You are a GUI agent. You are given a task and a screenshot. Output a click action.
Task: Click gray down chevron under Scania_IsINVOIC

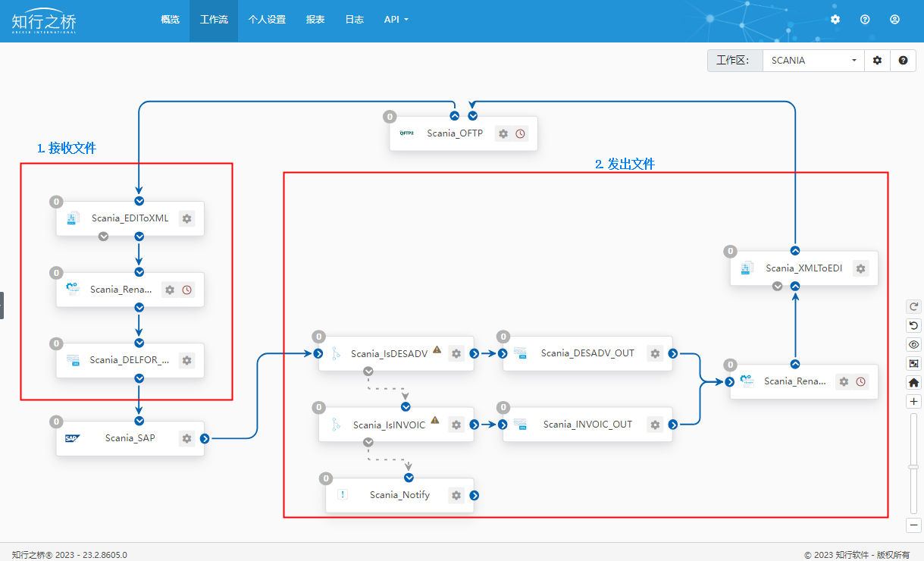(x=368, y=442)
